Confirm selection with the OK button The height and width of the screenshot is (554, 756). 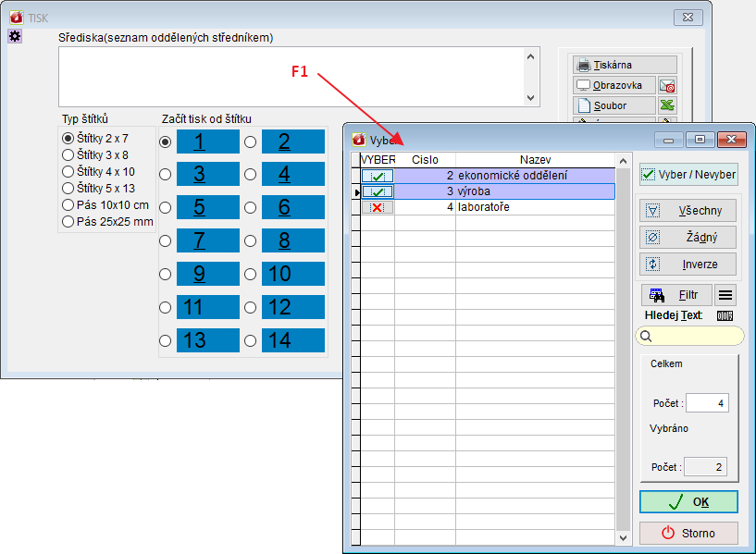tap(689, 502)
